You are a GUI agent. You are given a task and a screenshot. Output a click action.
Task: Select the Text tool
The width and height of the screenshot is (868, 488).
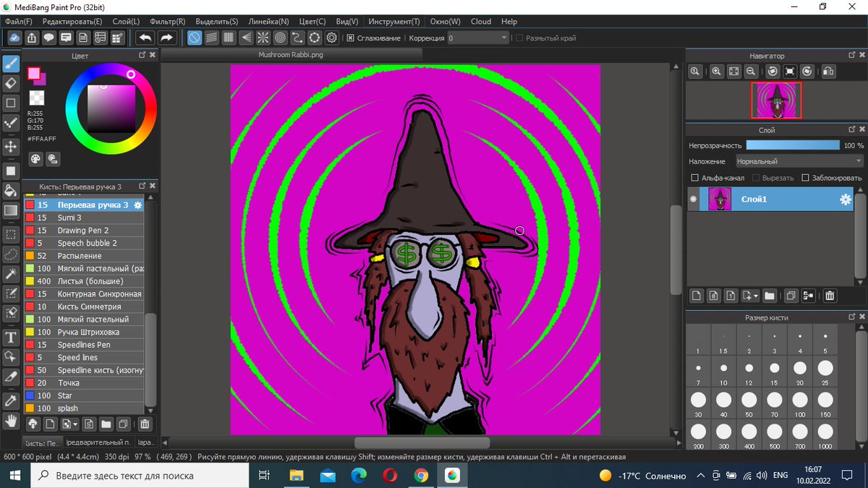pyautogui.click(x=11, y=338)
